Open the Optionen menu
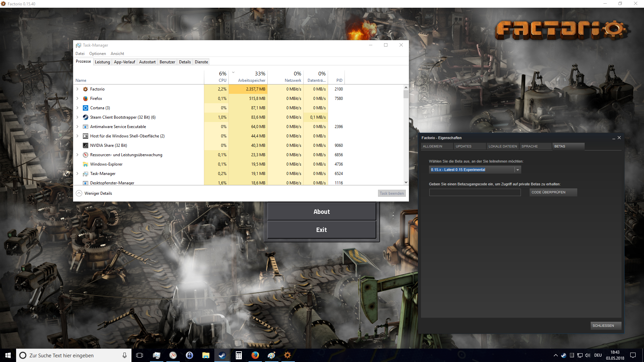Image resolution: width=644 pixels, height=362 pixels. [97, 54]
